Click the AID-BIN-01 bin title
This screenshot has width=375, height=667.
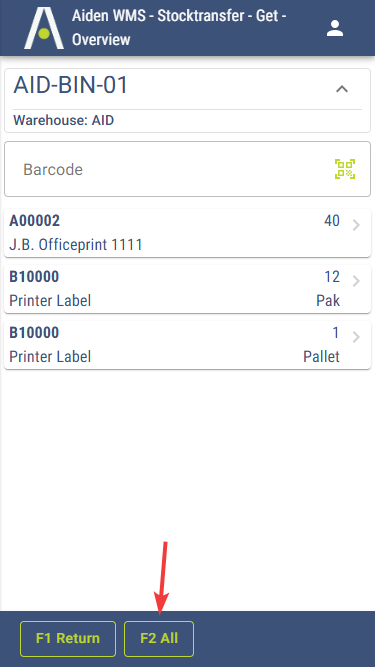pos(71,86)
